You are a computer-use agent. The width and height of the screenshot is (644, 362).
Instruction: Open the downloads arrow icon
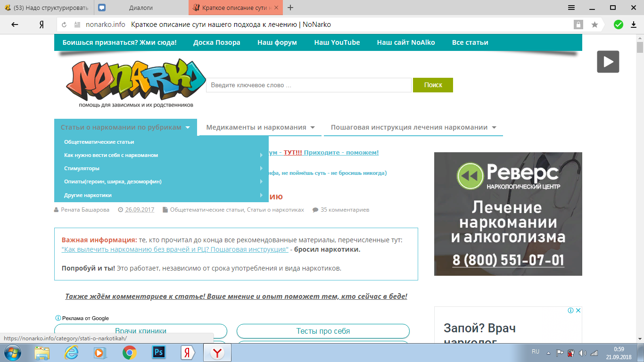click(633, 25)
